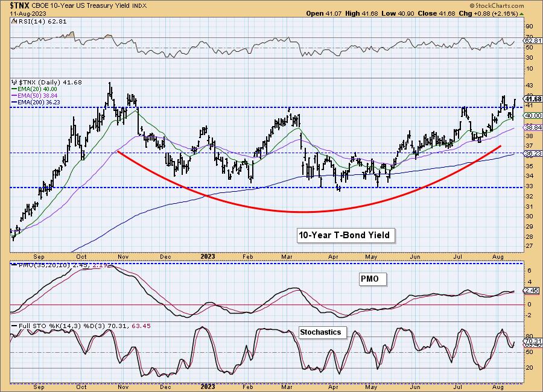Select the 'High 41.68' value in the header

361,13
